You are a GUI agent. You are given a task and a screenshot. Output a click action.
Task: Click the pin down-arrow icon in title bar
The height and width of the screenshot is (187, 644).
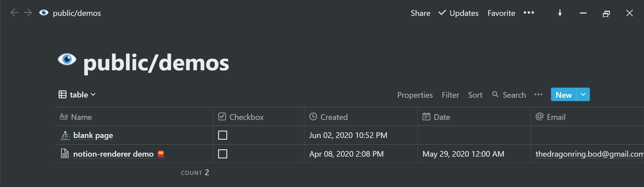click(x=560, y=13)
